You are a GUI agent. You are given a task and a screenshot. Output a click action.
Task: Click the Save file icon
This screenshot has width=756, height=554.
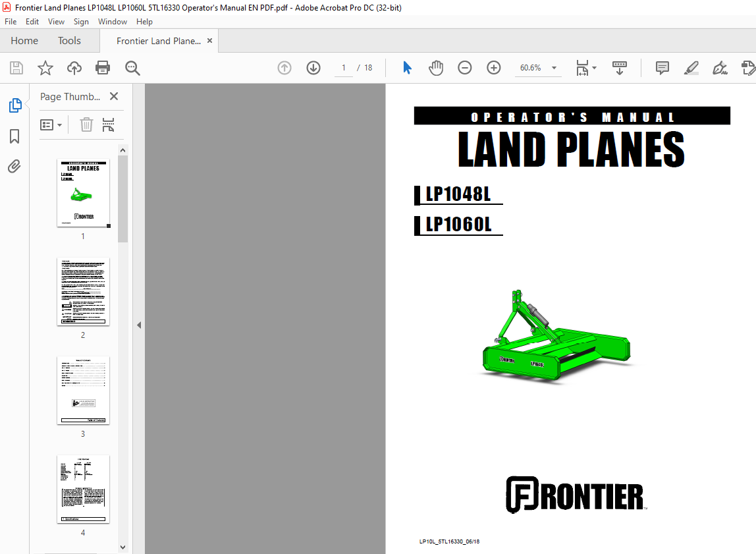point(16,68)
